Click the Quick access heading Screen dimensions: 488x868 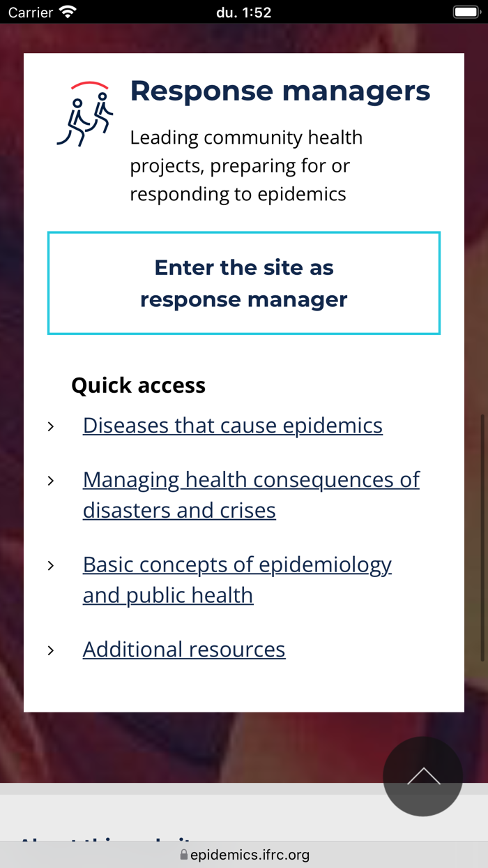point(138,385)
